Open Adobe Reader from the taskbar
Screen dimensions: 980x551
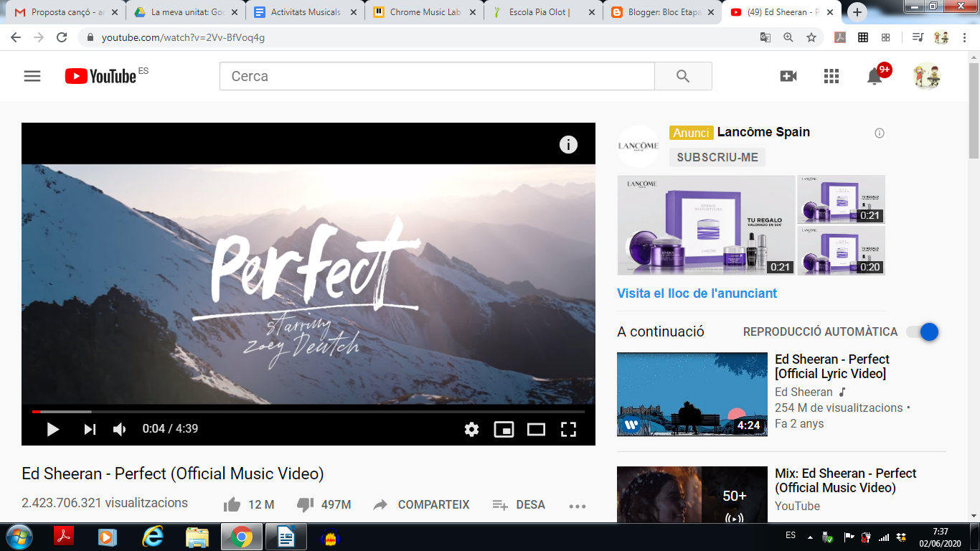tap(64, 537)
